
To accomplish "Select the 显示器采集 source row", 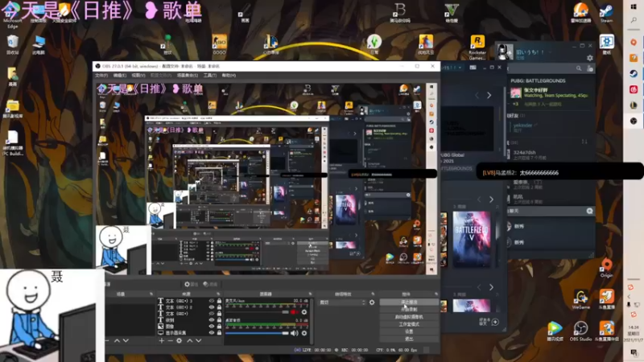I will 188,332.
